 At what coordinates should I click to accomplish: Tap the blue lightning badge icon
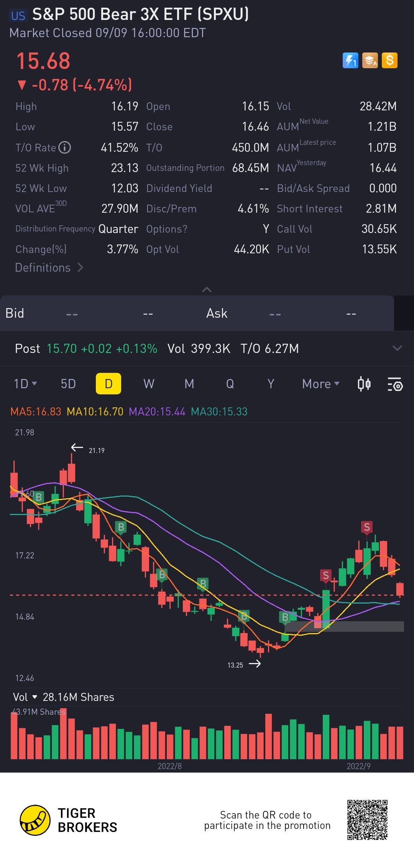pos(350,61)
